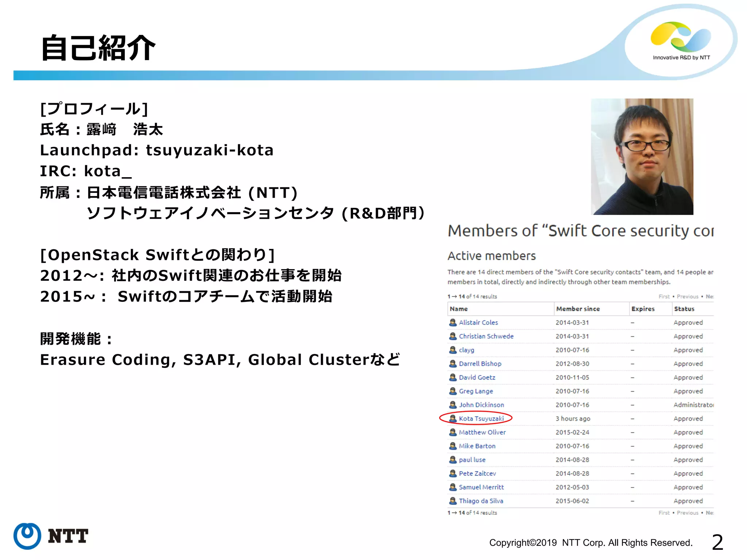747x560 pixels.
Task: Click the top First pagination link
Action: pos(664,297)
